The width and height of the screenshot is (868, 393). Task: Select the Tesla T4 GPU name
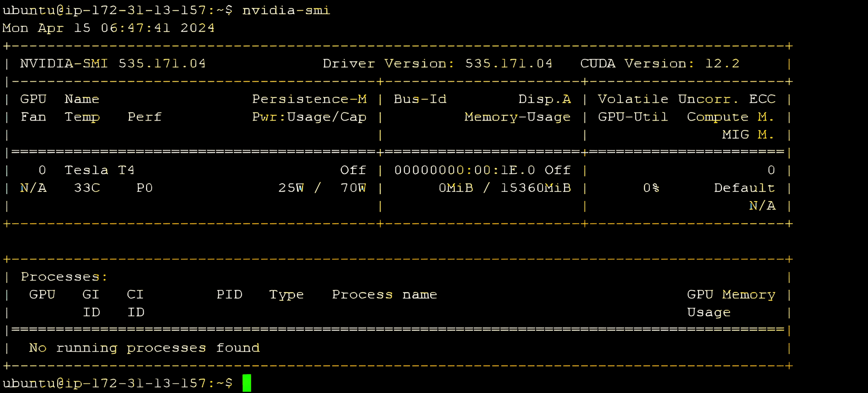[99, 170]
